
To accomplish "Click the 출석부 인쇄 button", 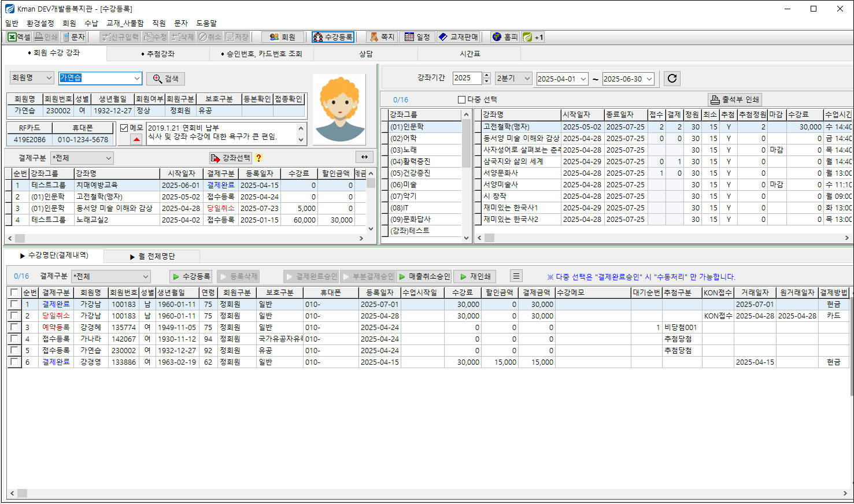I will coord(735,99).
